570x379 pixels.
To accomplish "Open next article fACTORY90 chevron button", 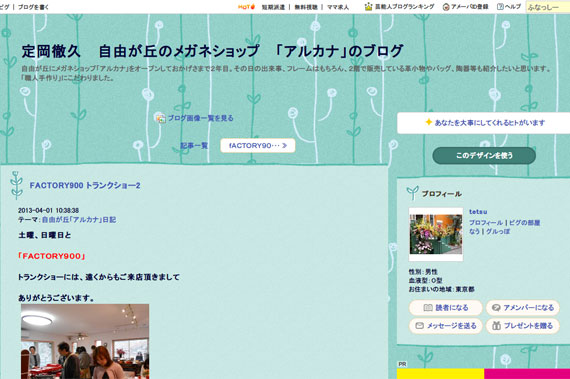I will point(258,146).
